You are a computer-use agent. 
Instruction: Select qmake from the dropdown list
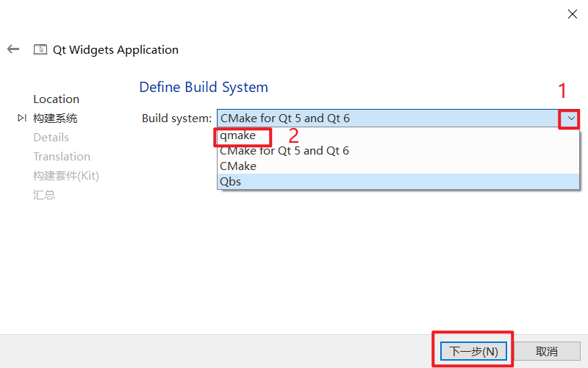tap(398, 135)
